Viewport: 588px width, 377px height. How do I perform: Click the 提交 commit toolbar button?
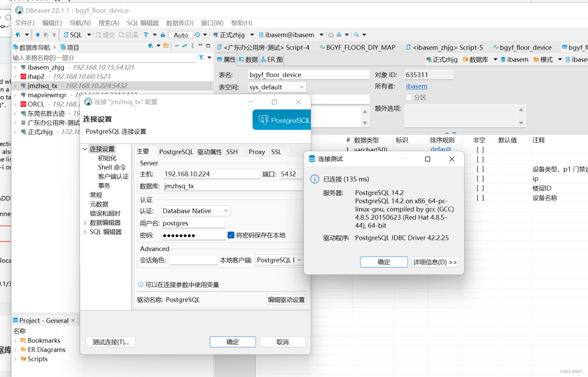point(105,35)
